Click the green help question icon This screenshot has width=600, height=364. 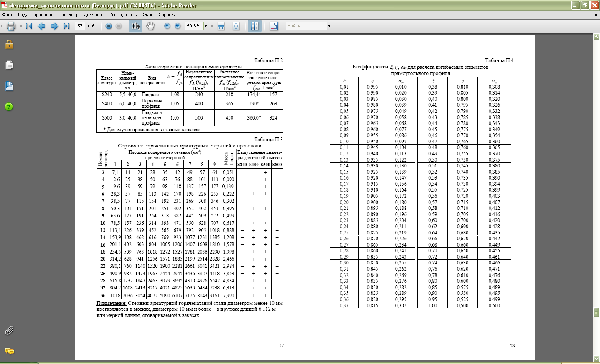pyautogui.click(x=9, y=107)
